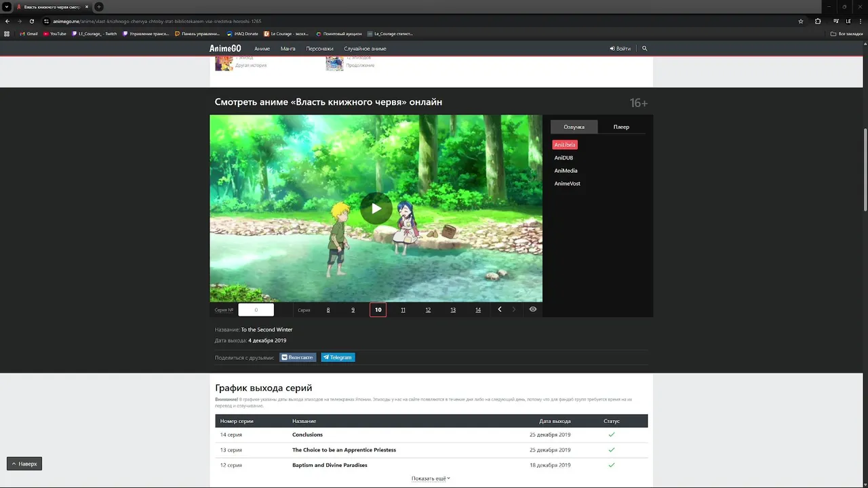Click the address bar URL
The image size is (868, 488).
click(157, 21)
